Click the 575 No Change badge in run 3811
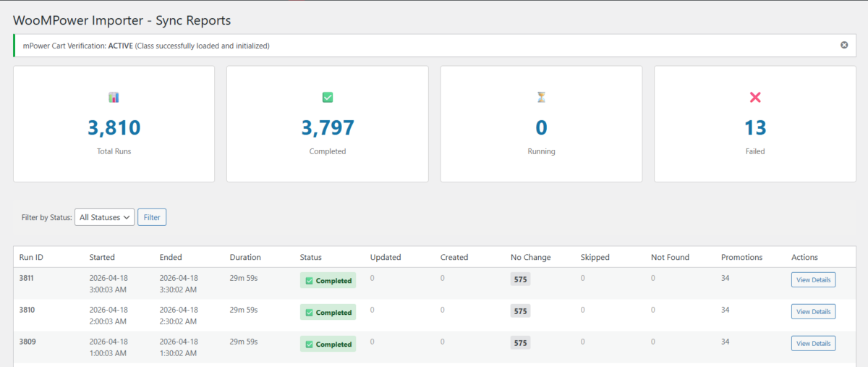868x367 pixels. coord(520,279)
